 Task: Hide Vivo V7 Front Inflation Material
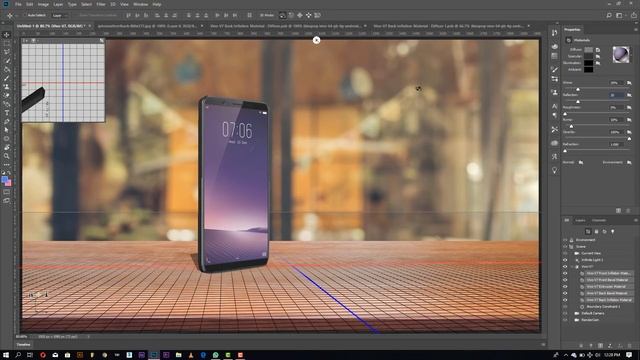565,273
